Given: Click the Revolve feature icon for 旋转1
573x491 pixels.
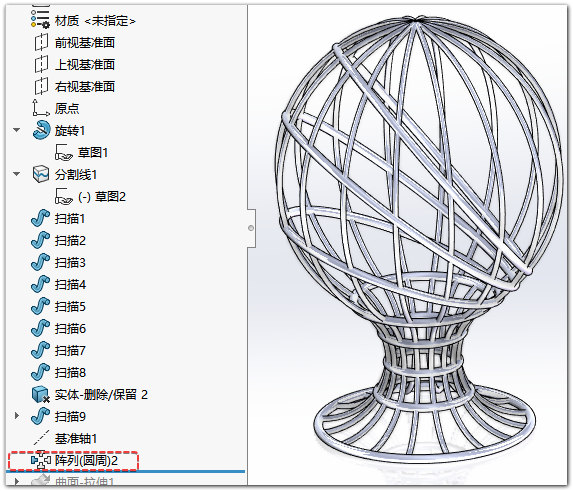Looking at the screenshot, I should pos(41,130).
